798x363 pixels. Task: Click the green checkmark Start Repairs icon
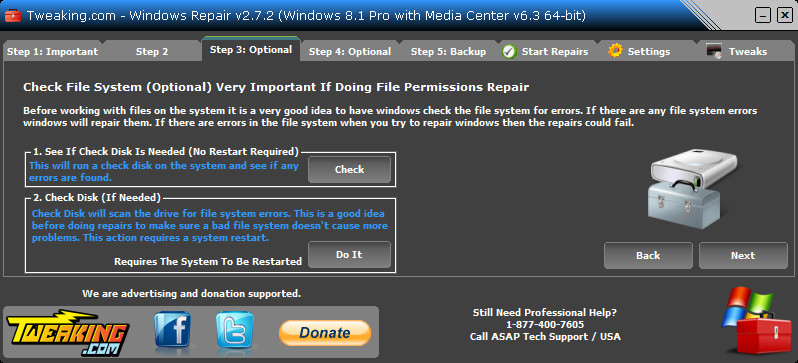pos(509,51)
